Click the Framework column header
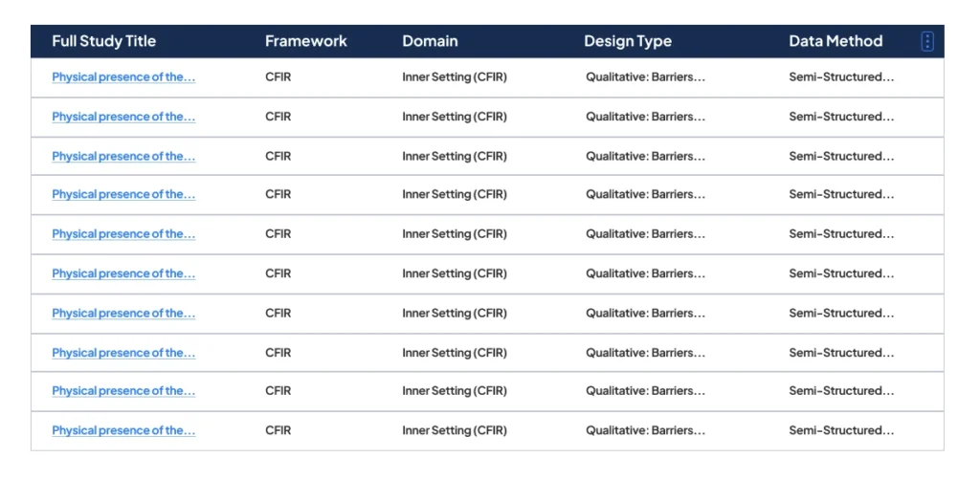The height and width of the screenshot is (479, 980). (306, 41)
